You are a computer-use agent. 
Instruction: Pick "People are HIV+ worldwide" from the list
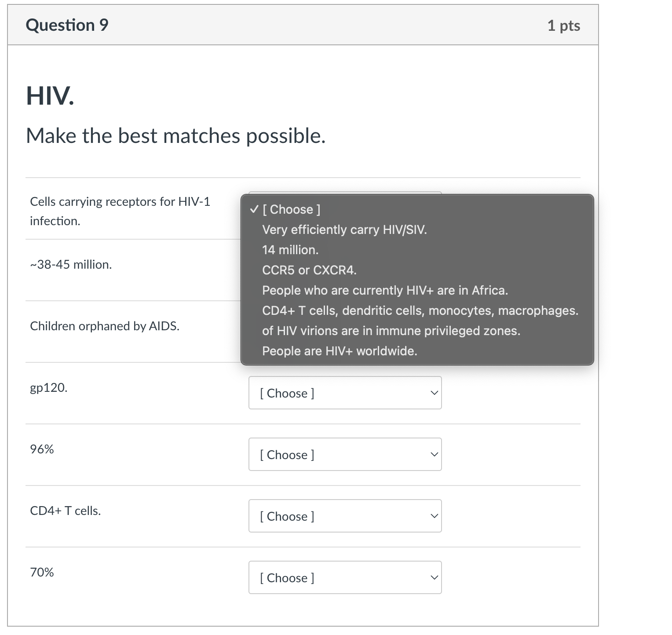click(x=339, y=351)
